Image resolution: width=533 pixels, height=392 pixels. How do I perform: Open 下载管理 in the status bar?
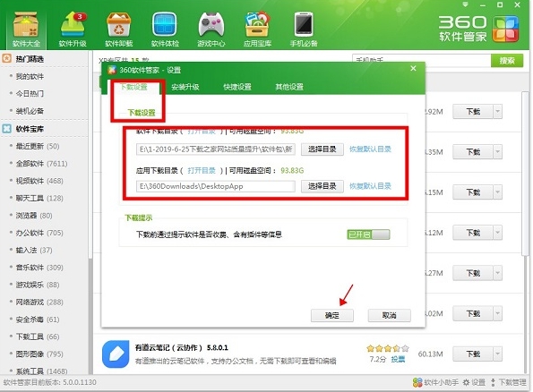pyautogui.click(x=509, y=382)
